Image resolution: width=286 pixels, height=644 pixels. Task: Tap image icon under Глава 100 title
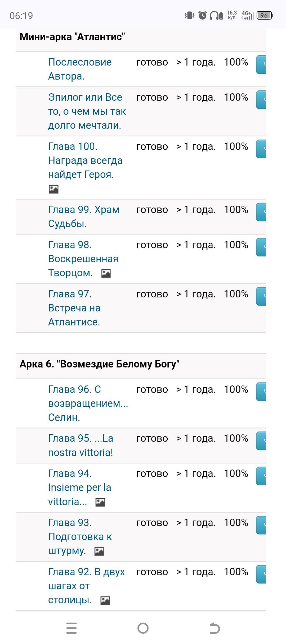point(53,189)
